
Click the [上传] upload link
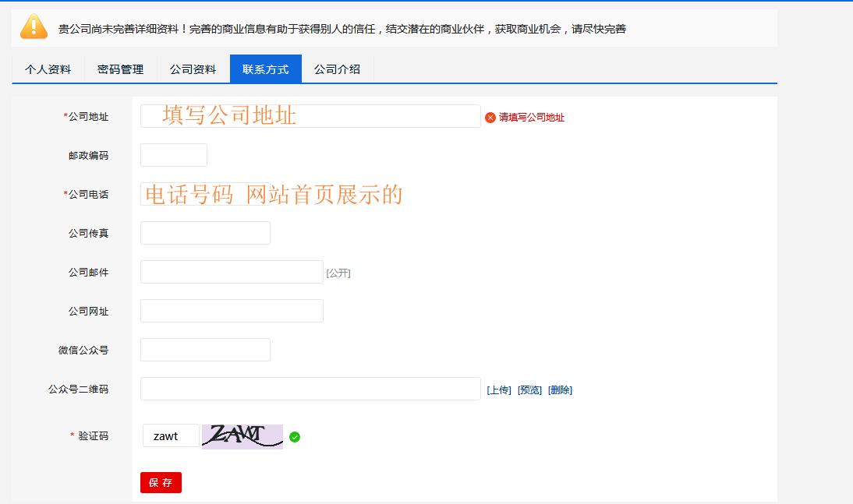(499, 389)
